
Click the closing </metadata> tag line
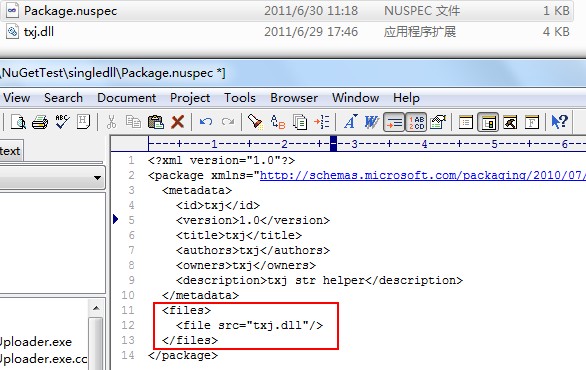click(200, 295)
